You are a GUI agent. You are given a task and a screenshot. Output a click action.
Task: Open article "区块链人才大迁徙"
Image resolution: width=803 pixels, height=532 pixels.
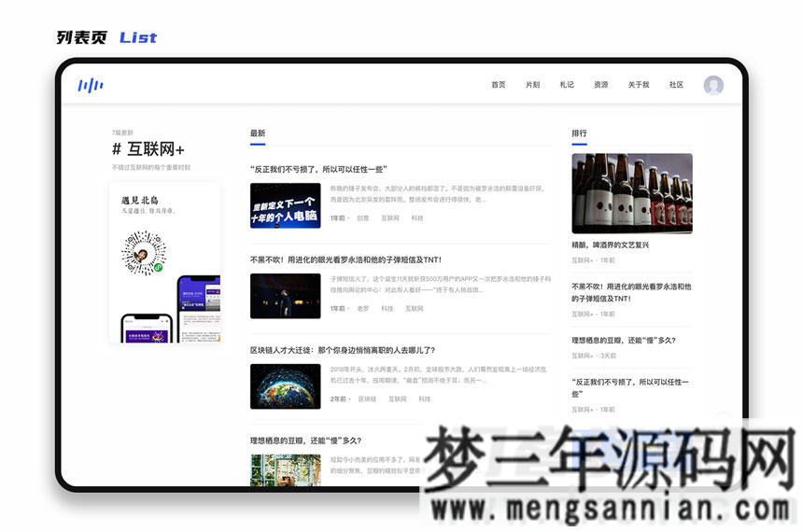pos(343,350)
